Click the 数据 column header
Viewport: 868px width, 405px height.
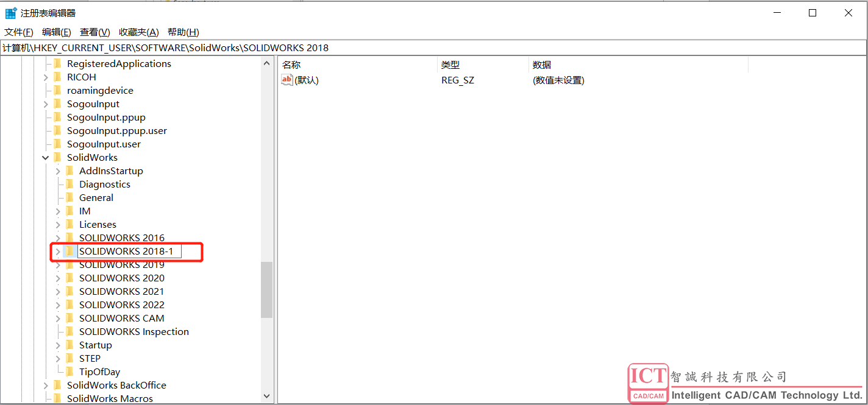pyautogui.click(x=638, y=65)
